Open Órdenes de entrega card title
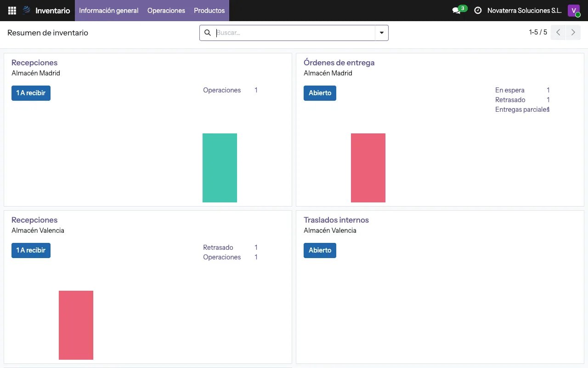Viewport: 588px width, 368px height. 339,63
